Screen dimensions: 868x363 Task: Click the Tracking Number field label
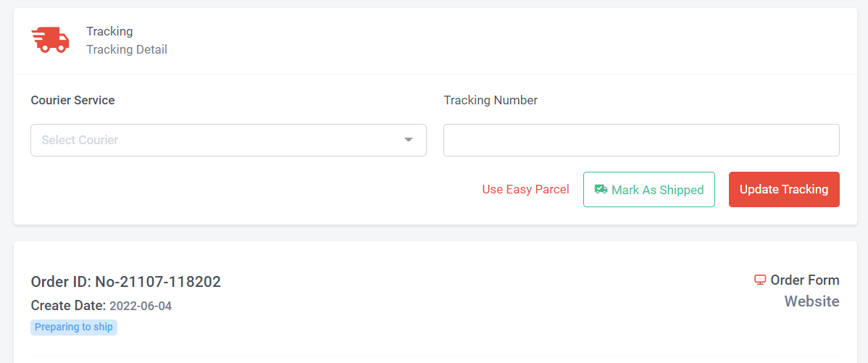tap(491, 100)
